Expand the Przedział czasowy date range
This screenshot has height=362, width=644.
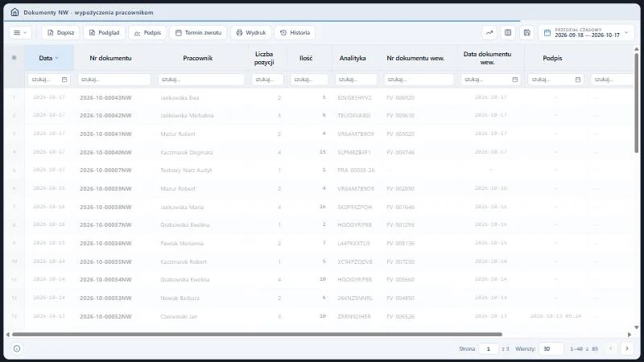click(x=586, y=32)
